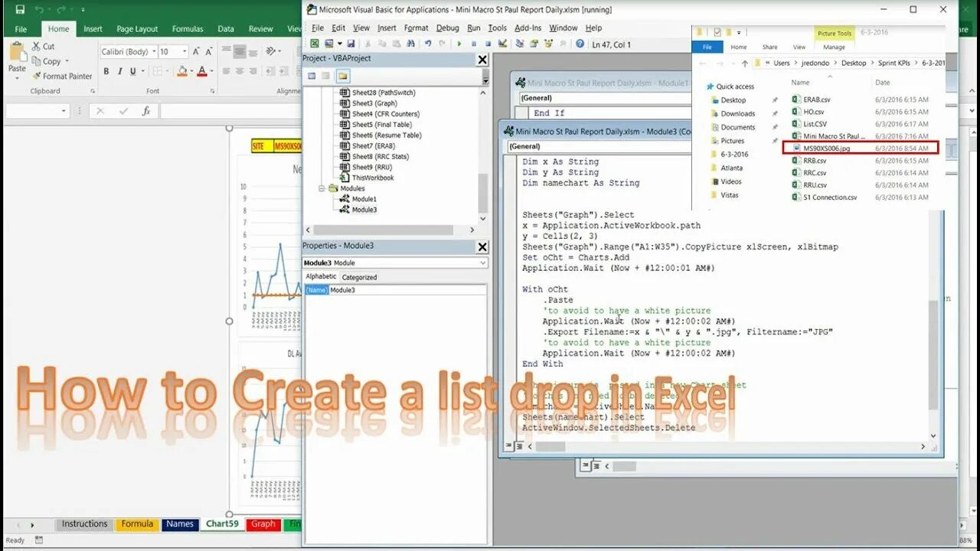Click the Excel formula bar input
This screenshot has height=551, width=980.
(x=230, y=111)
